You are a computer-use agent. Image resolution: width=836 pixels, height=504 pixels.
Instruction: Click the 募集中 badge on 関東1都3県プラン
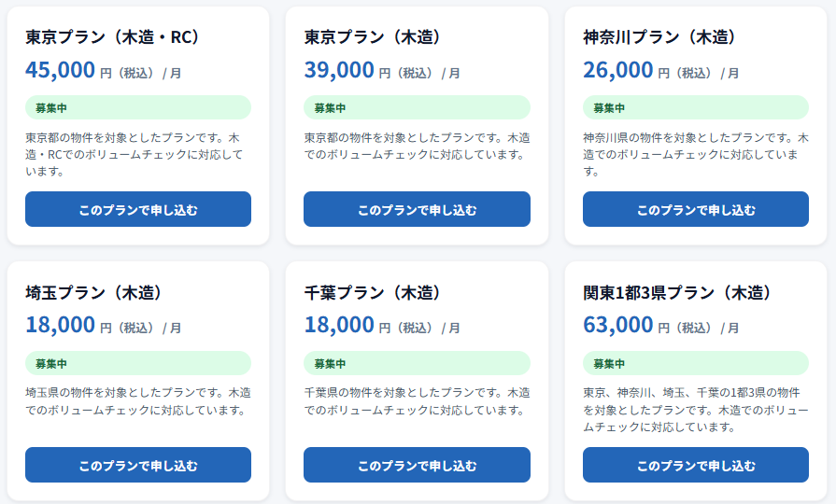696,363
